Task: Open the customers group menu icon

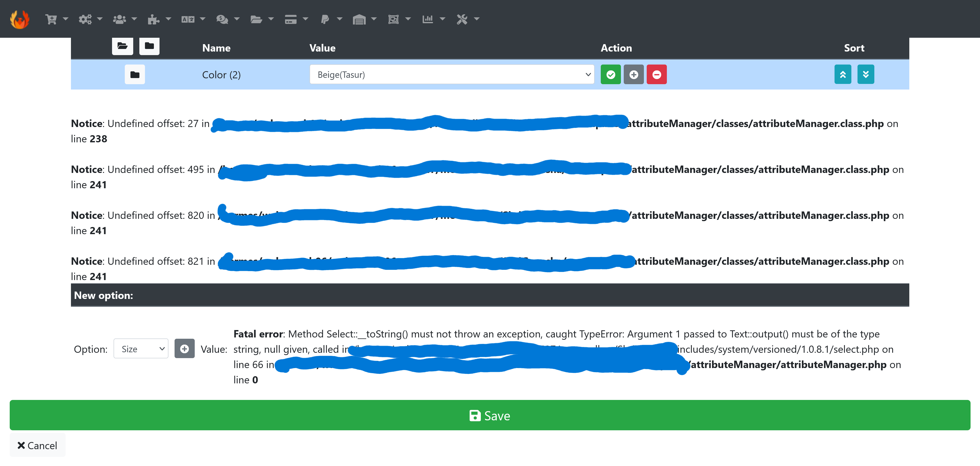Action: coord(119,19)
